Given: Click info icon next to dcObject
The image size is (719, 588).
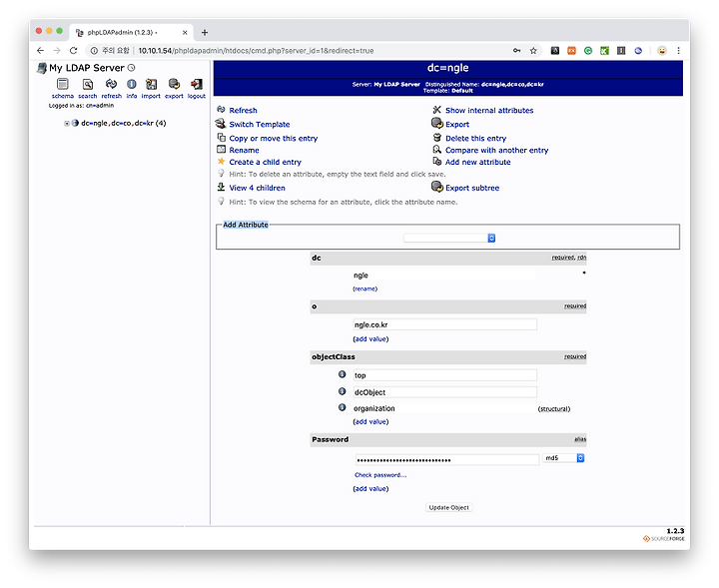Looking at the screenshot, I should click(343, 391).
